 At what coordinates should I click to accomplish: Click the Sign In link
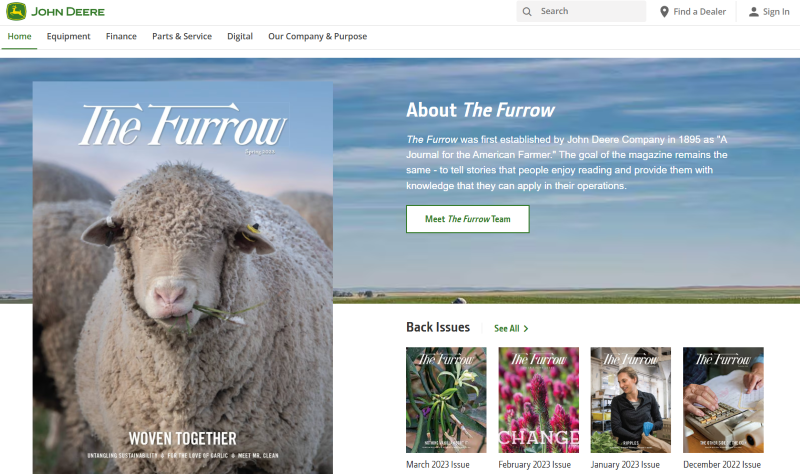point(769,12)
